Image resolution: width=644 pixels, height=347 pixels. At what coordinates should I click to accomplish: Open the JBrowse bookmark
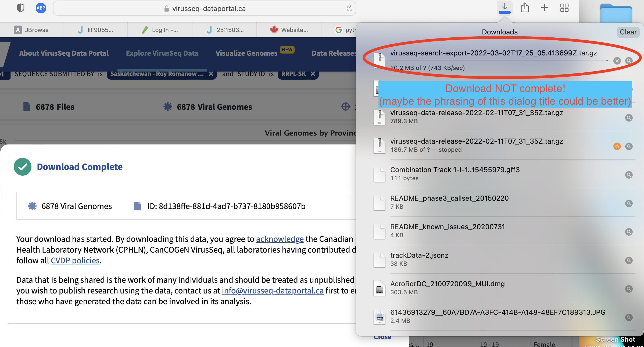pos(32,30)
